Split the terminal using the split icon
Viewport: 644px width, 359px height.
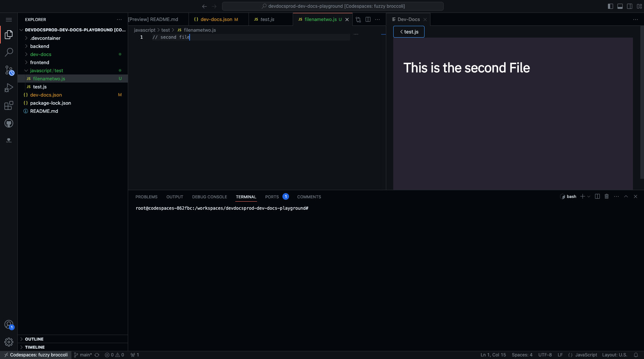click(597, 196)
